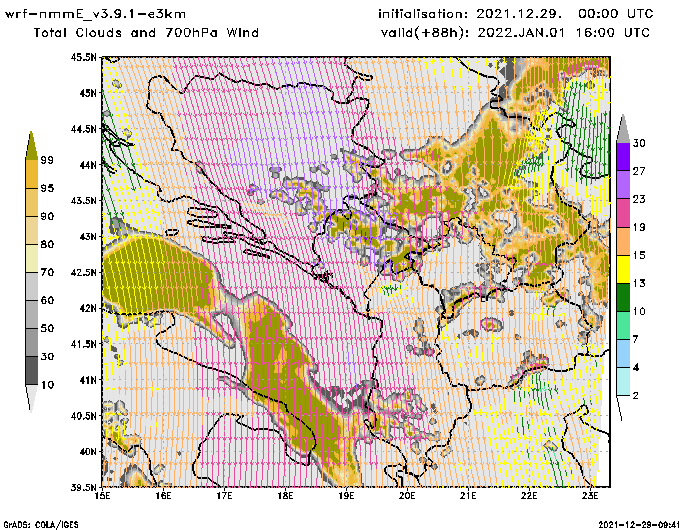Viewport: 700px width, 530px height.
Task: Click the gray 50-60 cloud swatch
Action: (x=32, y=315)
